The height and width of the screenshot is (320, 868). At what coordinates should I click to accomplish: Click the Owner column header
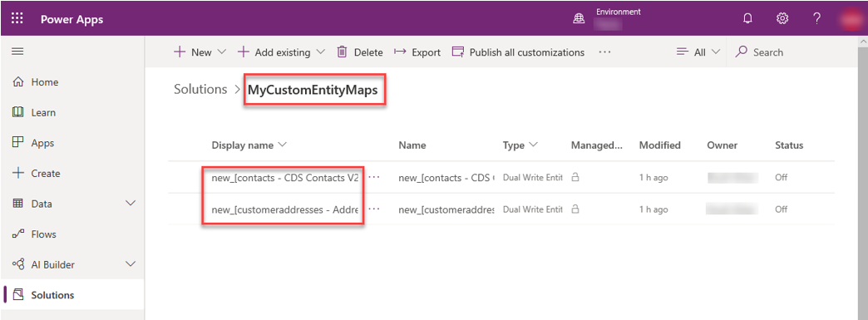pos(722,145)
